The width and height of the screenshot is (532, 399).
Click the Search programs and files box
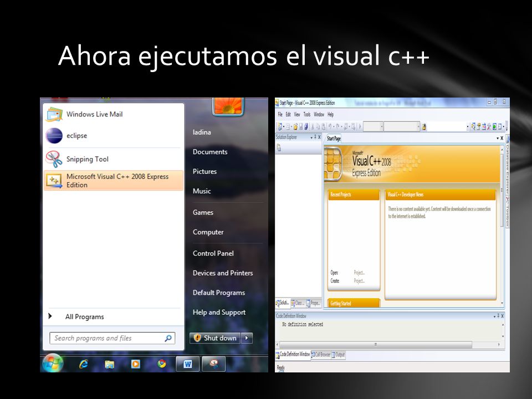(x=112, y=338)
